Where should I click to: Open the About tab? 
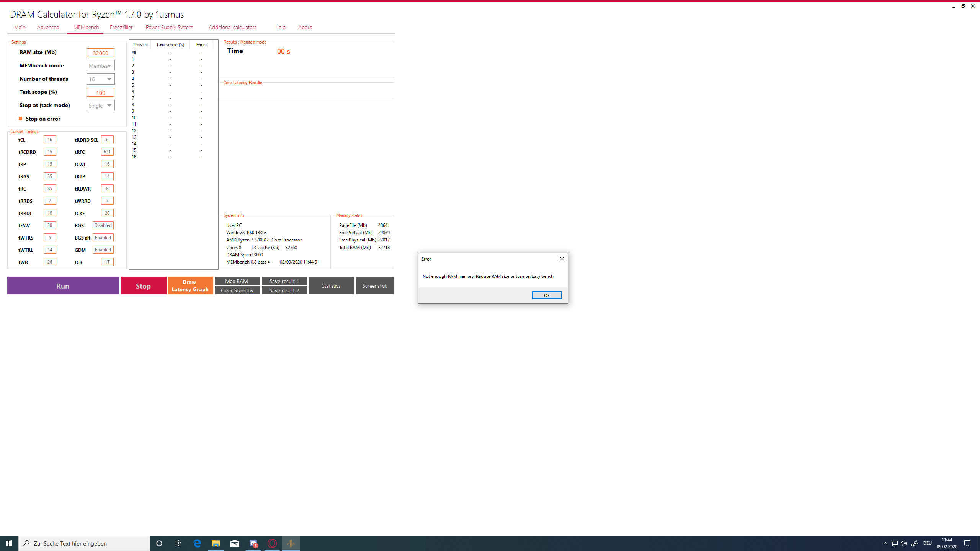pos(305,27)
